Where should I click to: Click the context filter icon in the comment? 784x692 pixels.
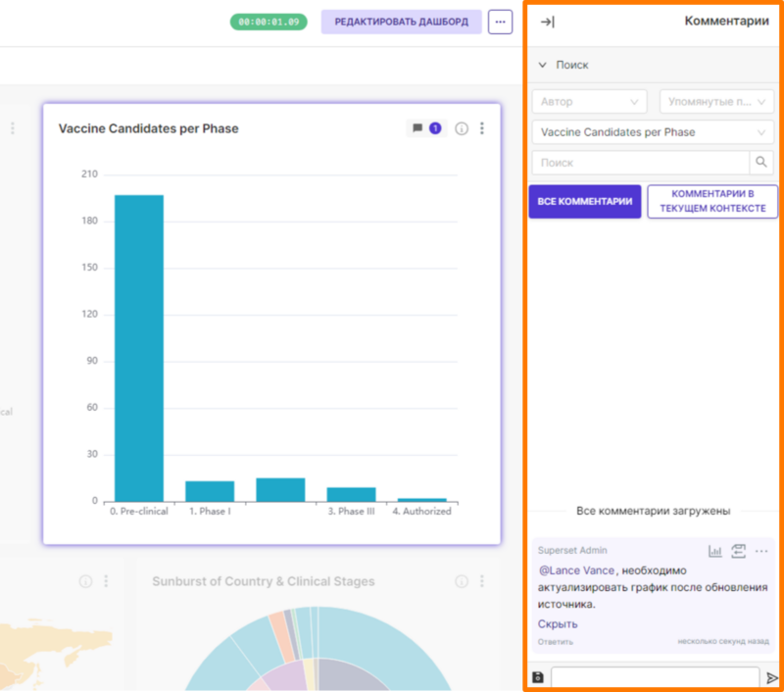coord(739,551)
